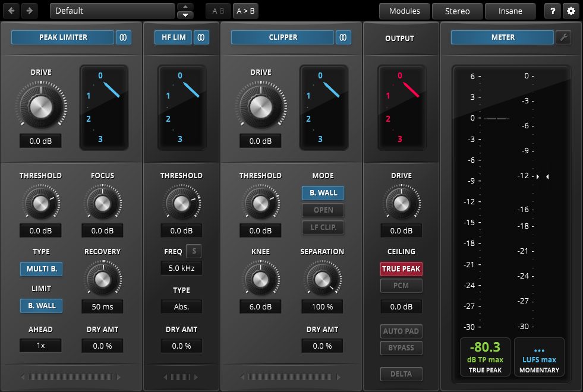Bypass the Peak Limiter via its infinity icon

point(123,37)
